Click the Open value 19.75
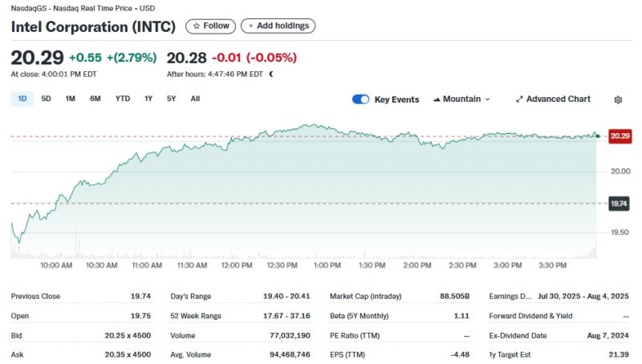642x364 pixels. click(141, 316)
